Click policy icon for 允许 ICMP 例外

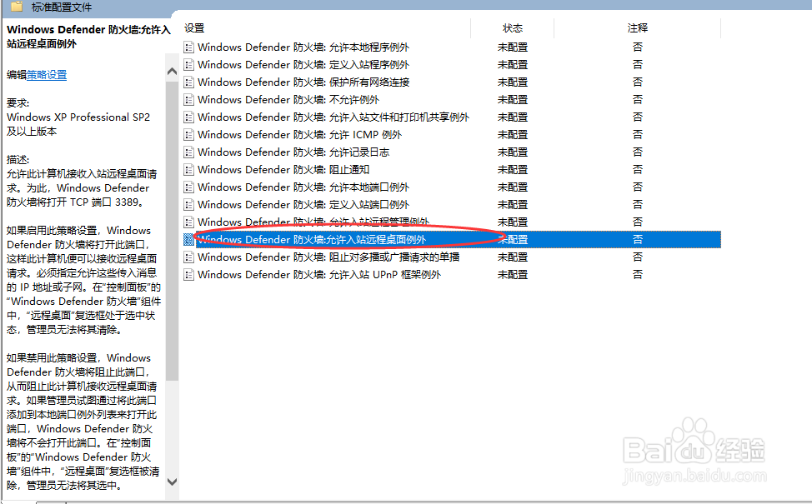point(189,135)
